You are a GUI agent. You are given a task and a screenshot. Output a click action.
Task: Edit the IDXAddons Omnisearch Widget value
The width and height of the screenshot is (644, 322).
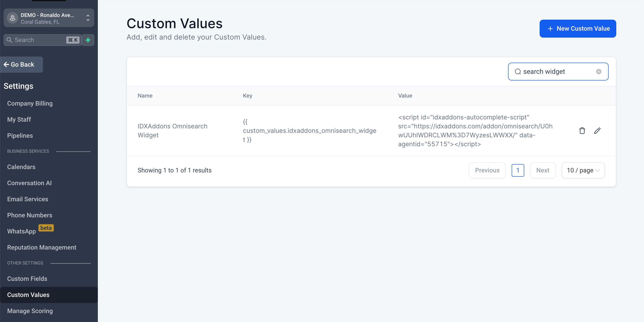597,131
